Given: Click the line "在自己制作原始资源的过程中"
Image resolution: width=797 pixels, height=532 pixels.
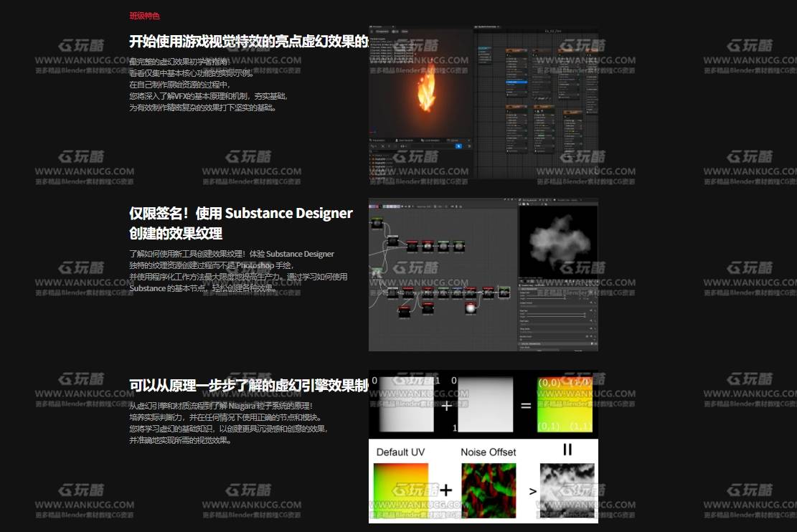Looking at the screenshot, I should pyautogui.click(x=179, y=85).
